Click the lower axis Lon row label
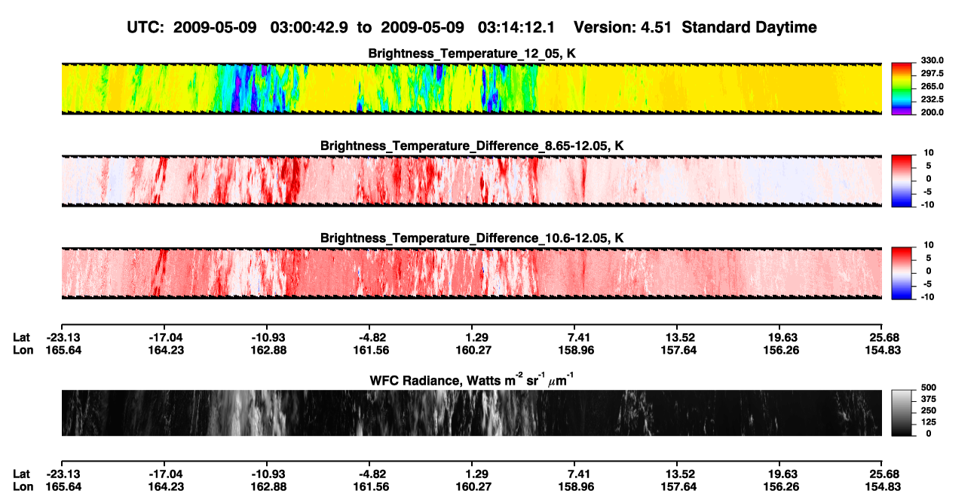This screenshot has width=980, height=503. [23, 487]
